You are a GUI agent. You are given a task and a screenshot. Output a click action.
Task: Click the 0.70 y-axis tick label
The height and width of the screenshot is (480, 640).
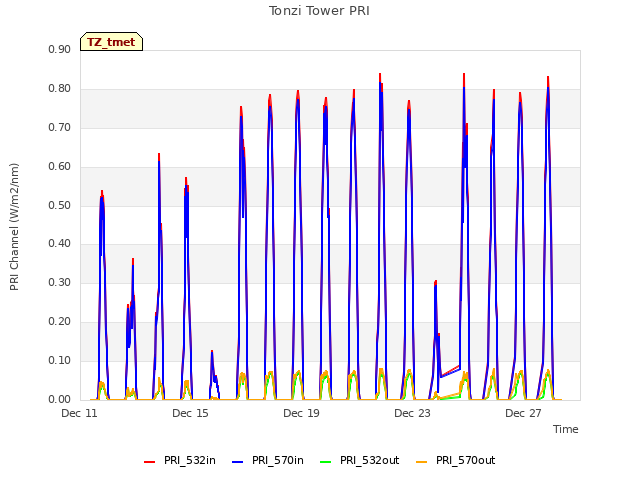pos(60,127)
